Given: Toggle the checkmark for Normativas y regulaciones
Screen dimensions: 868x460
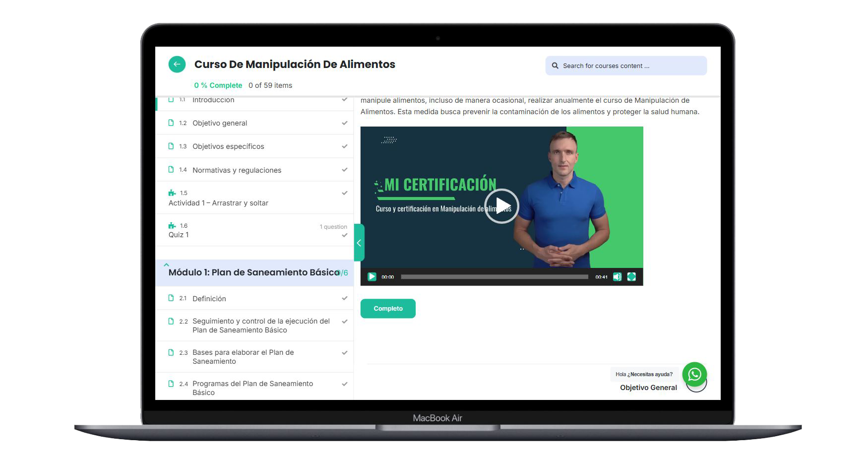Looking at the screenshot, I should 344,170.
